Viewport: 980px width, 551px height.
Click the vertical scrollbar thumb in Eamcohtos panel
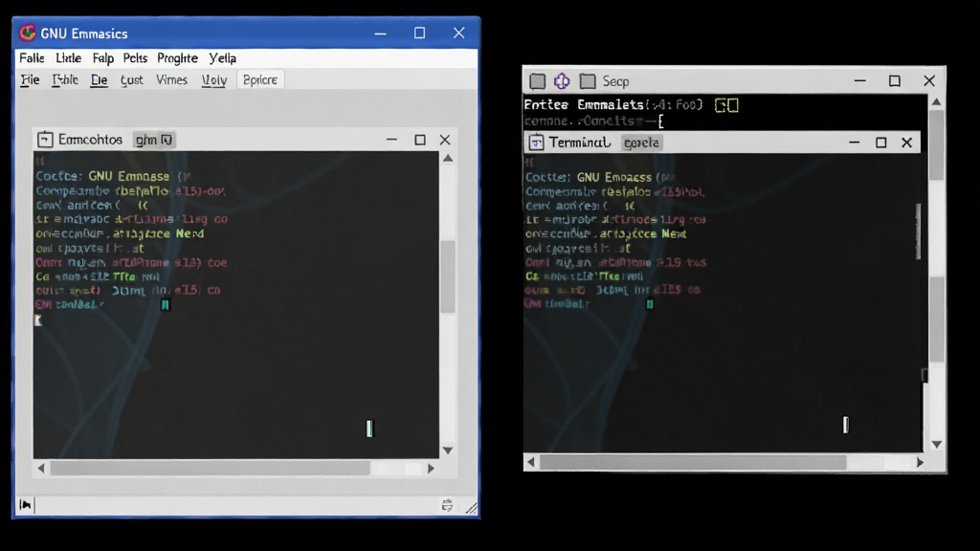[x=448, y=276]
